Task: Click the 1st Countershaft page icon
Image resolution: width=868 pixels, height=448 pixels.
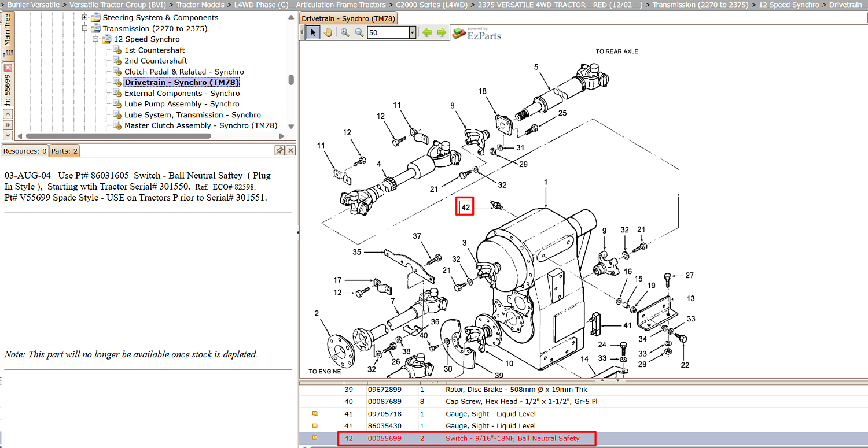Action: pos(117,50)
